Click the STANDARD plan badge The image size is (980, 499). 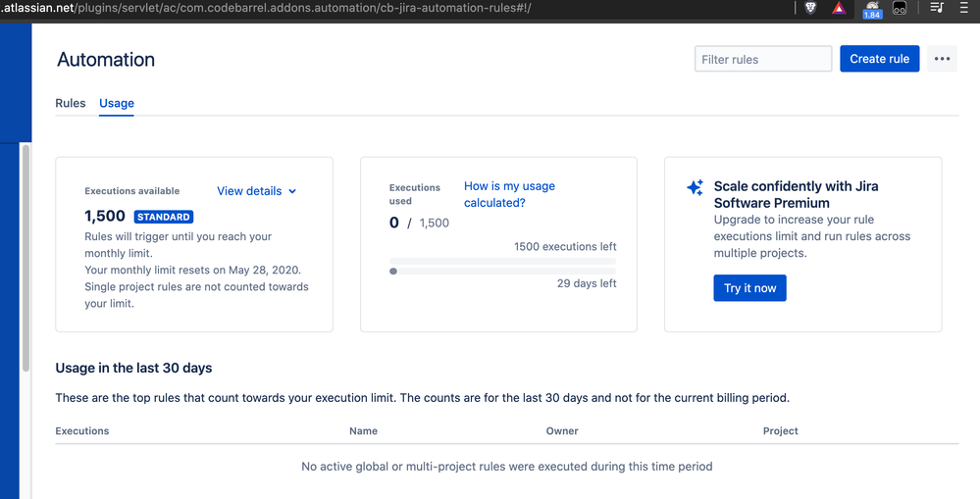click(164, 217)
